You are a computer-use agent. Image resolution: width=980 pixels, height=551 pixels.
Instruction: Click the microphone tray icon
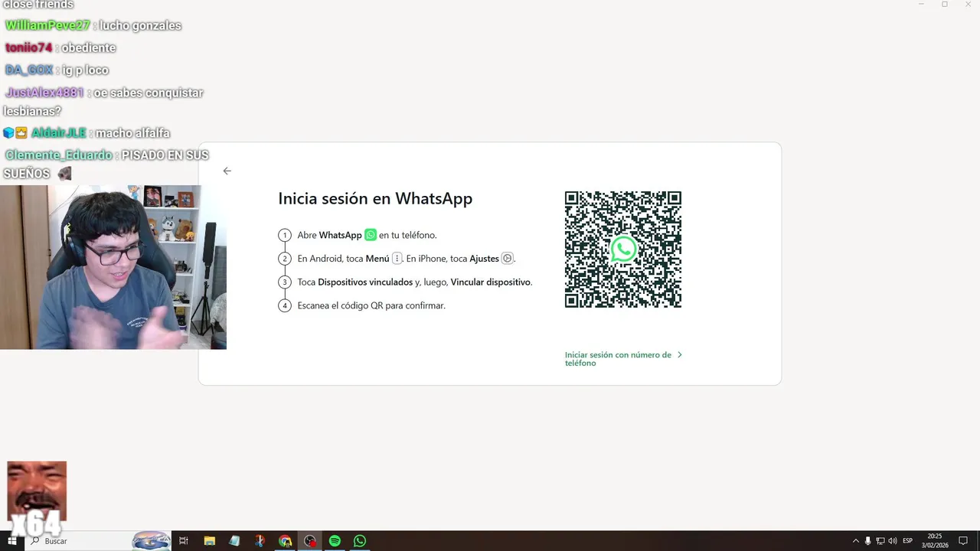(x=868, y=541)
